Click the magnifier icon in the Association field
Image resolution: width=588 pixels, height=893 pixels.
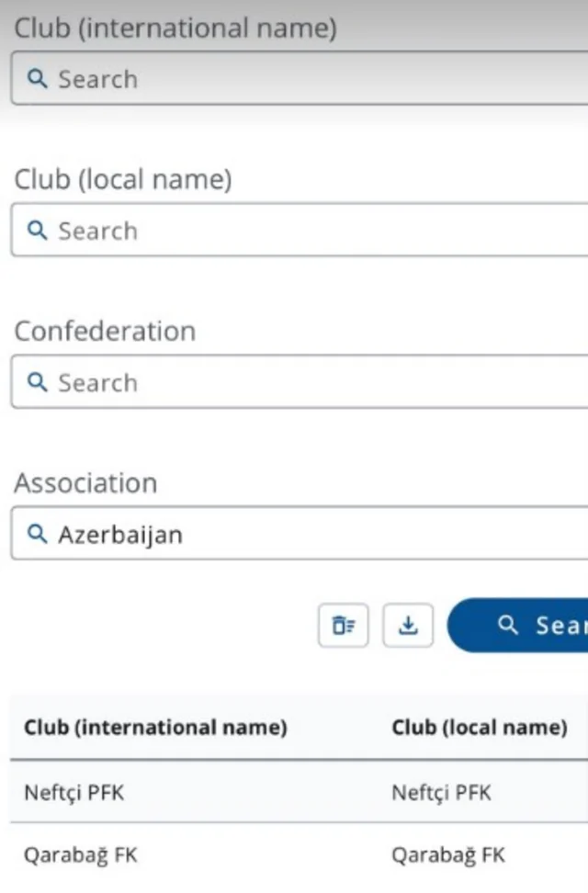[38, 534]
